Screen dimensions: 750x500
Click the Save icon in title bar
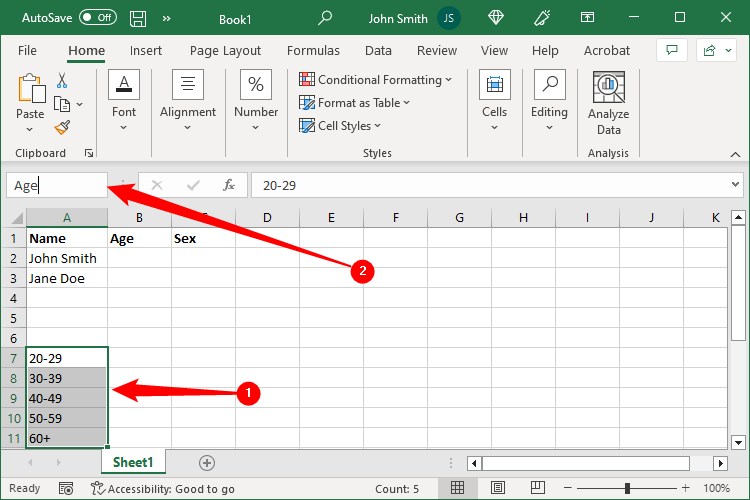tap(138, 18)
